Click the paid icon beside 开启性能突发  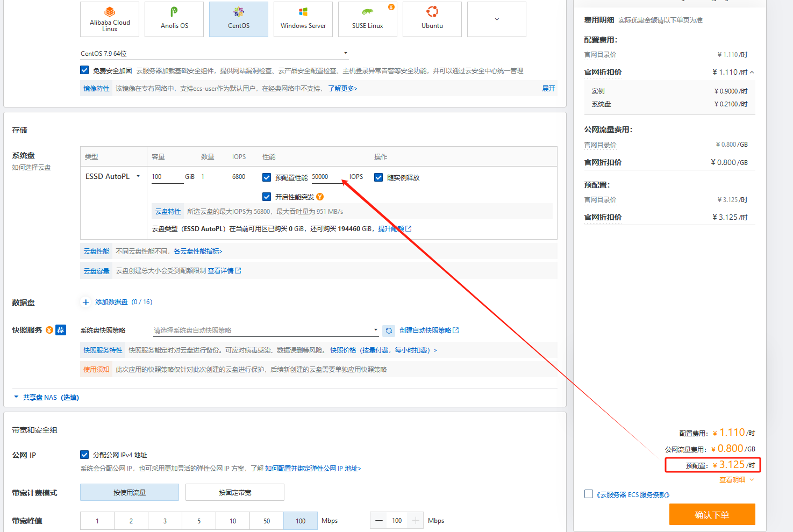tap(320, 197)
